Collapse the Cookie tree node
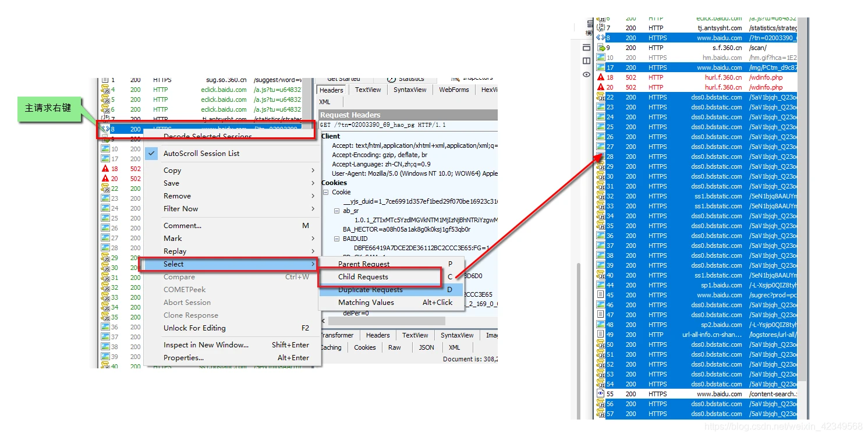This screenshot has width=868, height=437. (326, 192)
